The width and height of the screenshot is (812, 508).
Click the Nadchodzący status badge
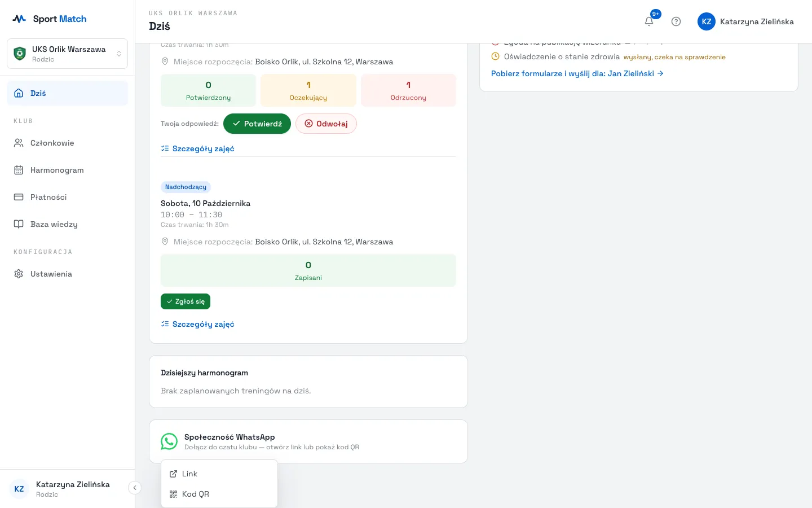click(186, 187)
